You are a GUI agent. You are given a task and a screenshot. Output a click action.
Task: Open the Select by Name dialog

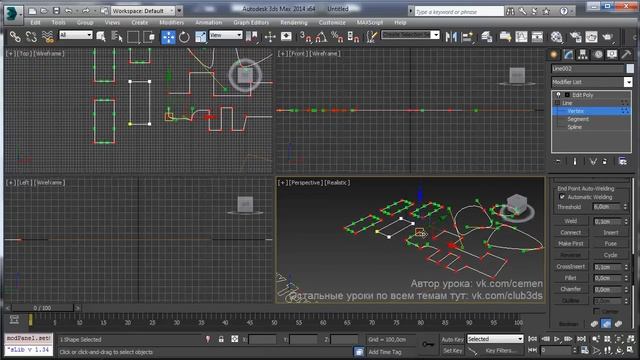[117, 37]
